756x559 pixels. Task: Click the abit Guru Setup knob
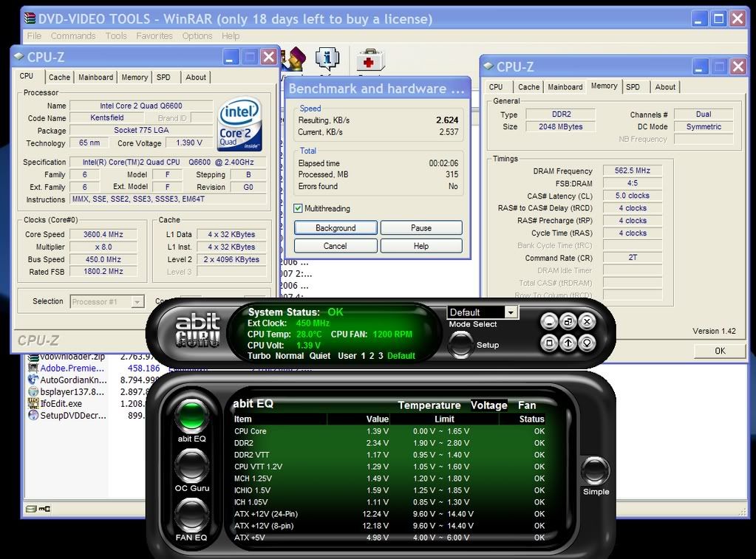pyautogui.click(x=460, y=343)
